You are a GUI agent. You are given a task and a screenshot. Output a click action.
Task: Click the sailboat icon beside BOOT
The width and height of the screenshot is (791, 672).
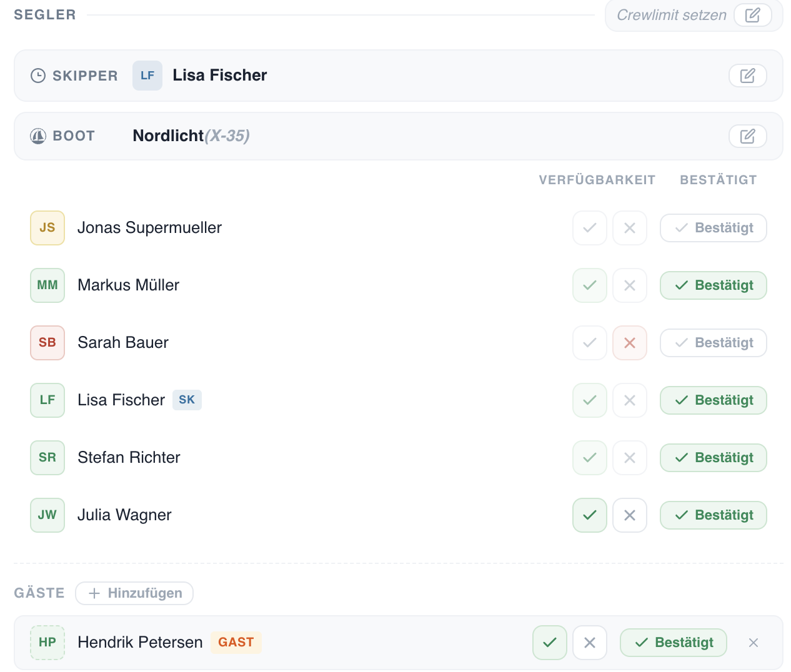tap(38, 136)
